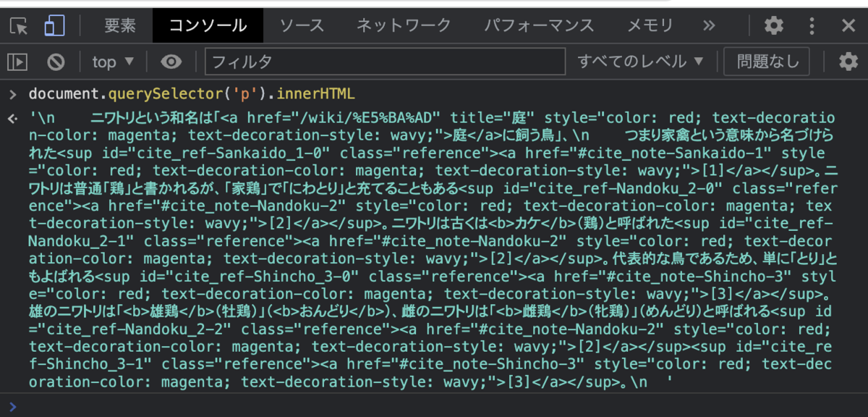Click the live expression eye icon
The width and height of the screenshot is (868, 417).
click(x=171, y=62)
